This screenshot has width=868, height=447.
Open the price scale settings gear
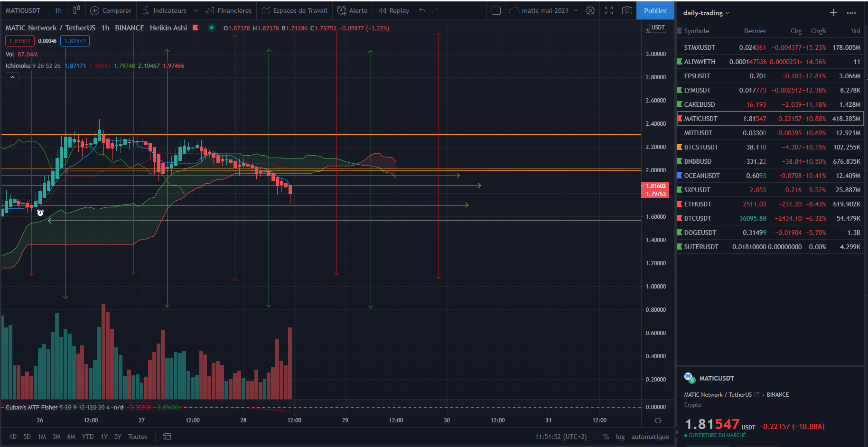[658, 420]
